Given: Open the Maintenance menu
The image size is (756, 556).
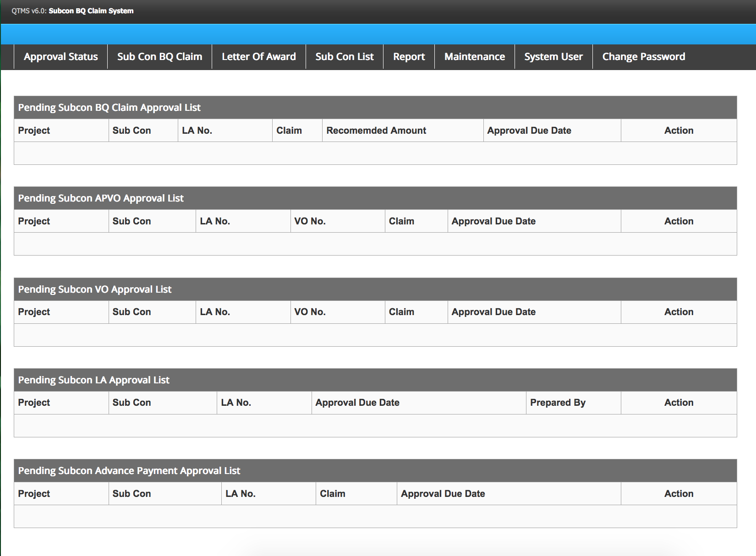Looking at the screenshot, I should 474,57.
